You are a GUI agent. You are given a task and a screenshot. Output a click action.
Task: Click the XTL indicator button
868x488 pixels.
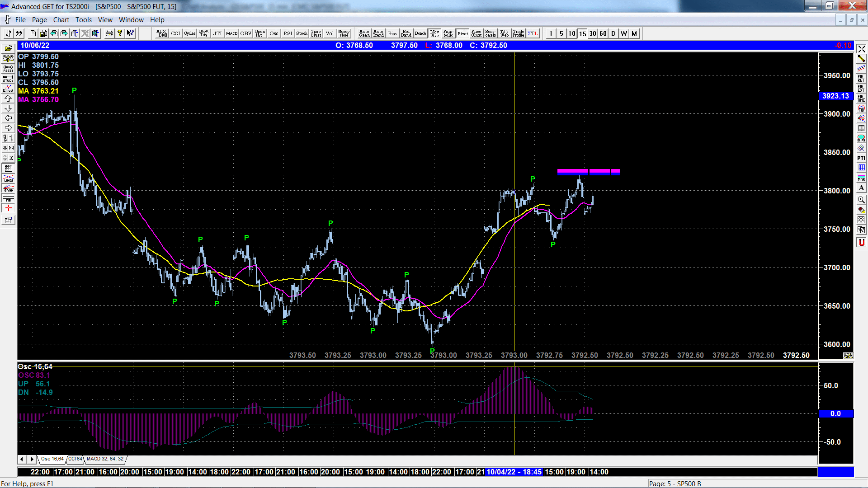[x=533, y=33]
